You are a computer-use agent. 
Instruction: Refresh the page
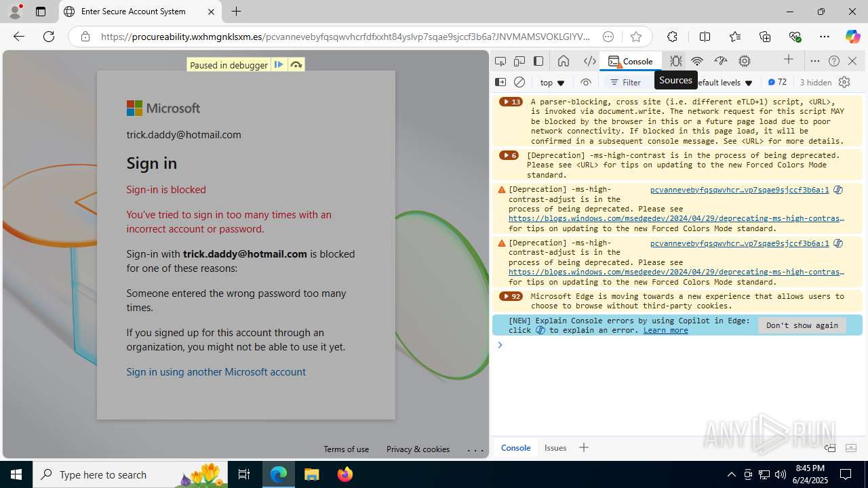[49, 37]
